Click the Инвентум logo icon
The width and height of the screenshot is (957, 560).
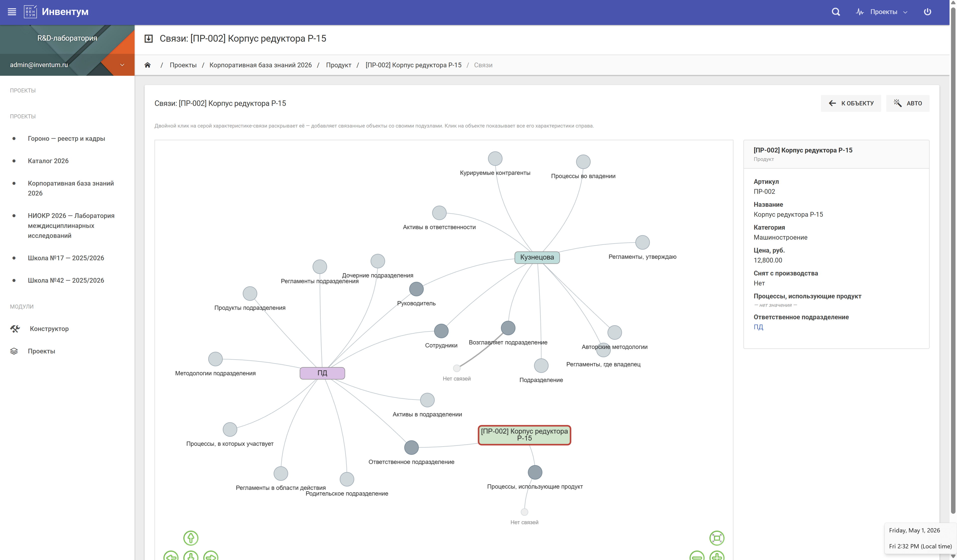point(30,12)
